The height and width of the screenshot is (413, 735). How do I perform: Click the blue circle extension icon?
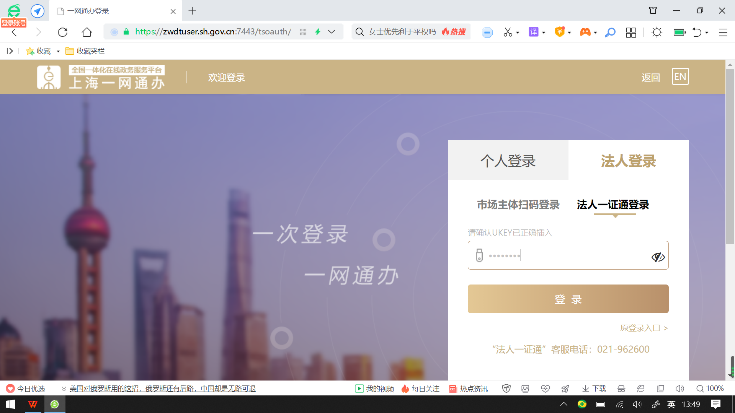pyautogui.click(x=488, y=32)
